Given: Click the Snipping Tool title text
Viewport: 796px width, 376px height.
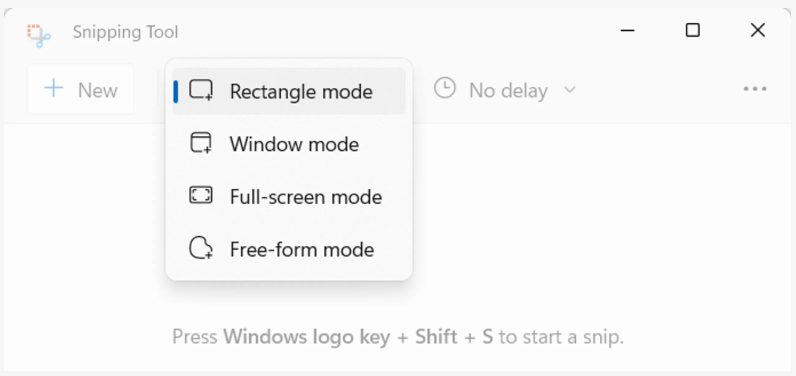Looking at the screenshot, I should point(125,32).
